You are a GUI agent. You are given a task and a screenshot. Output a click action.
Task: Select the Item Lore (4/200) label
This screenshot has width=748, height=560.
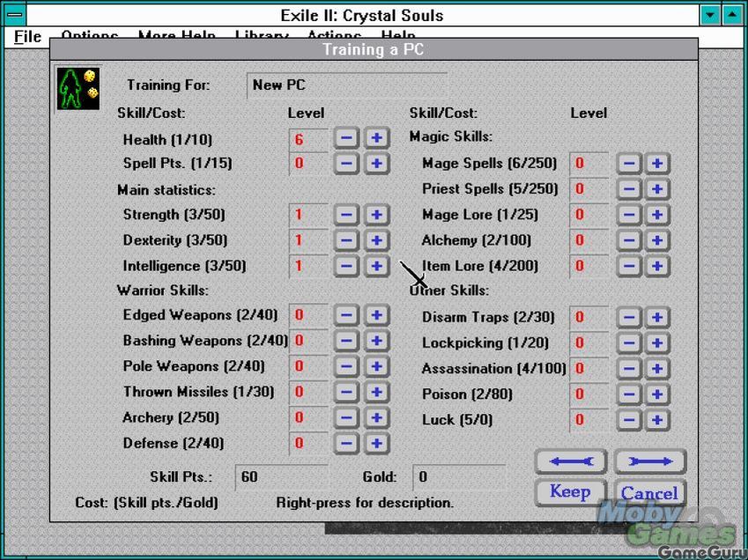click(480, 266)
